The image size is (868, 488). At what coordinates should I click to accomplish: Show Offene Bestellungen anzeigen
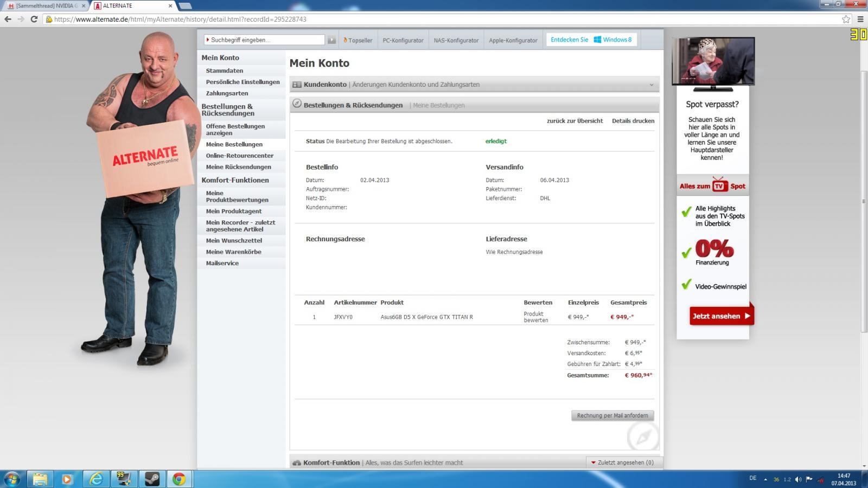coord(235,130)
